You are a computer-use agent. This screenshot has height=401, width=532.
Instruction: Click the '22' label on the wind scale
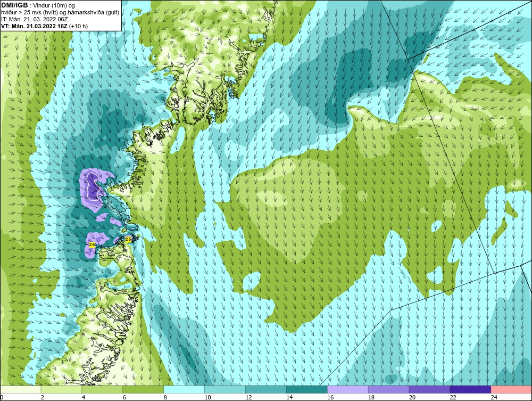tap(453, 397)
